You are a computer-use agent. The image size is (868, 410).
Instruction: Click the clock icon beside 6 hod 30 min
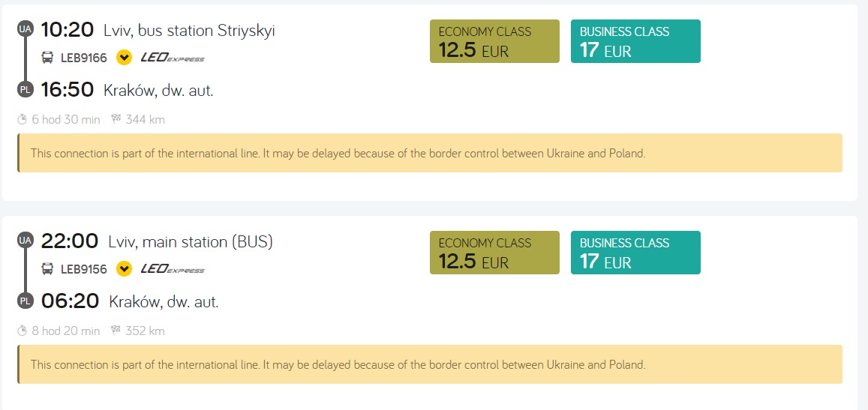23,119
